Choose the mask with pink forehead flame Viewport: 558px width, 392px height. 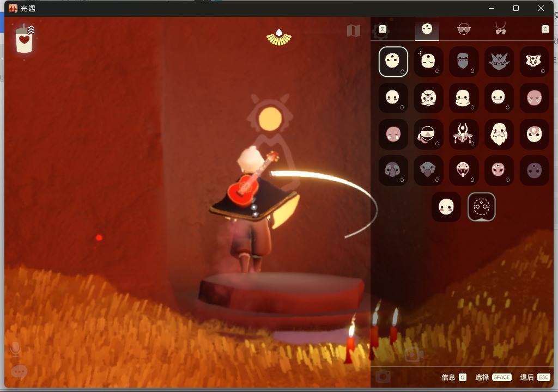pyautogui.click(x=534, y=134)
